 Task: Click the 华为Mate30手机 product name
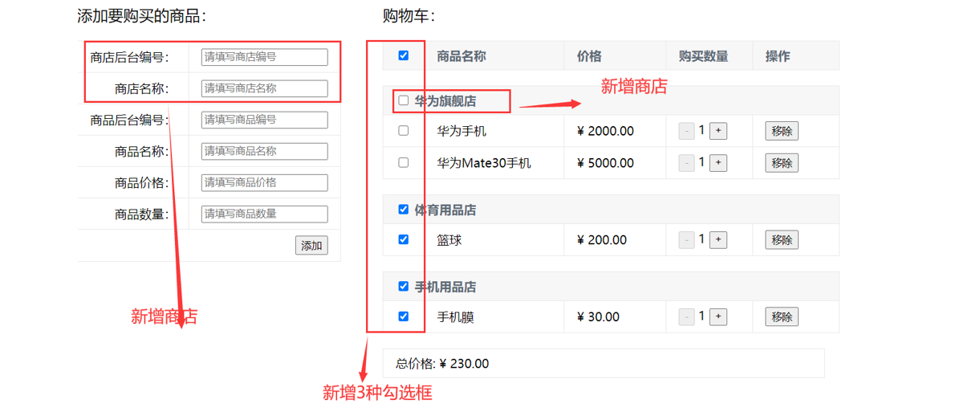coord(484,163)
